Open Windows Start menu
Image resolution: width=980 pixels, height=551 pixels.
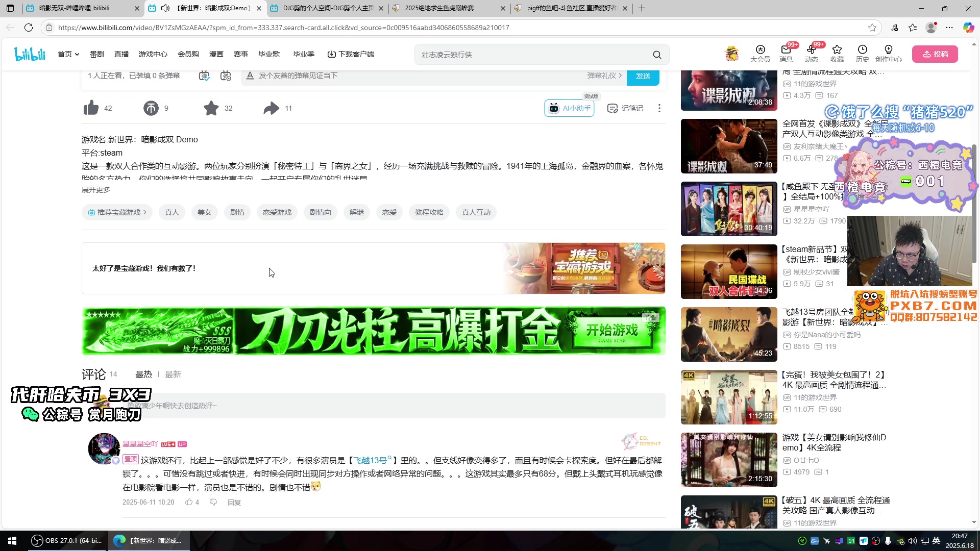12,541
